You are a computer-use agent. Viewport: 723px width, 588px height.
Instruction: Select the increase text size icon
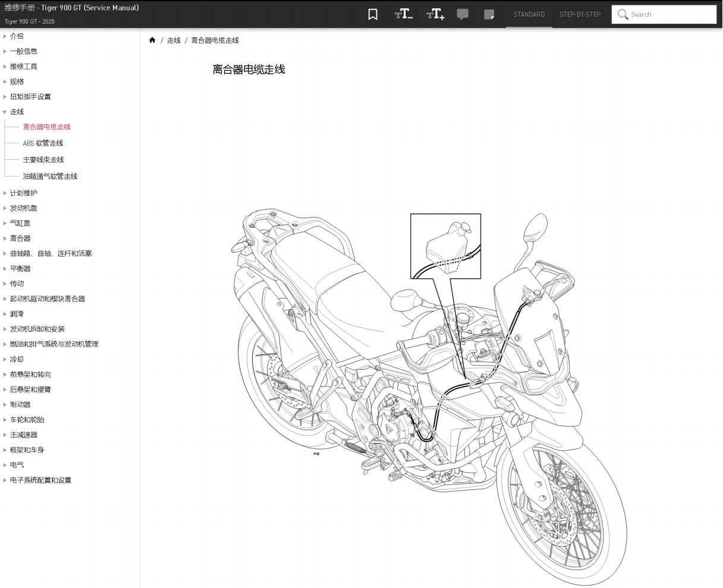coord(435,14)
